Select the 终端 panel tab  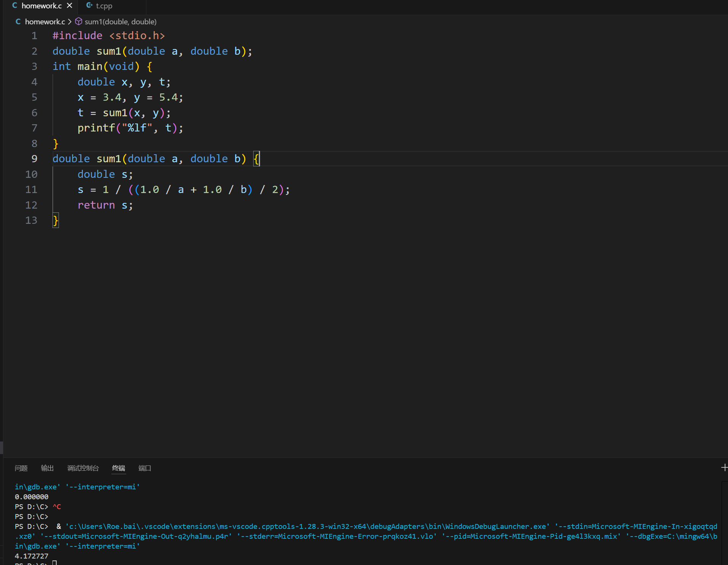(119, 468)
